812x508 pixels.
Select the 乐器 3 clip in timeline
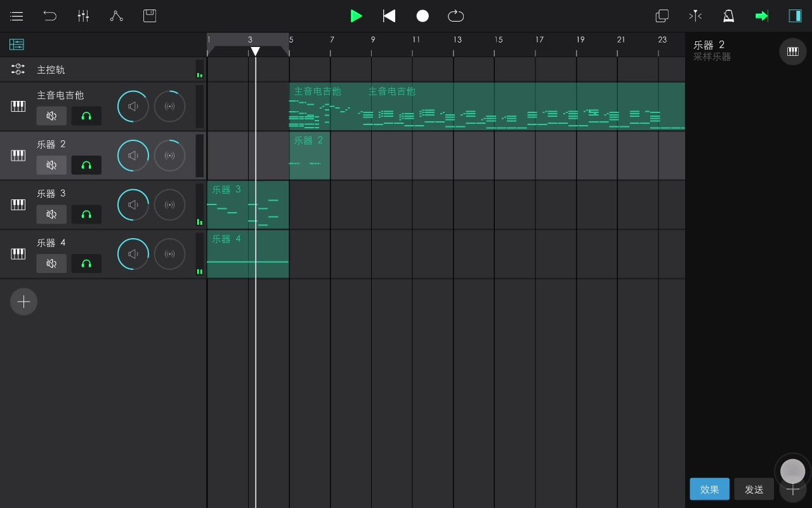pos(248,204)
